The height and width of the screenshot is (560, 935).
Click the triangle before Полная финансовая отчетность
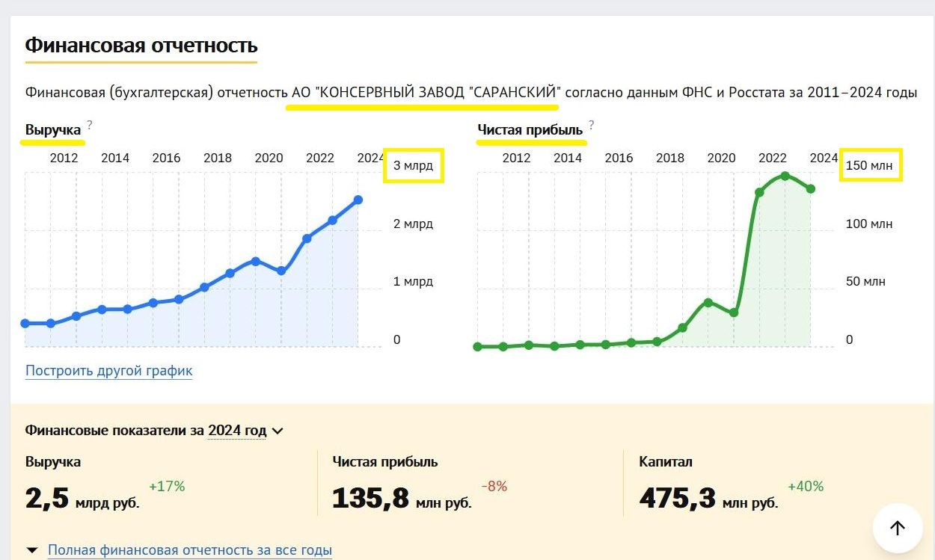click(x=32, y=550)
